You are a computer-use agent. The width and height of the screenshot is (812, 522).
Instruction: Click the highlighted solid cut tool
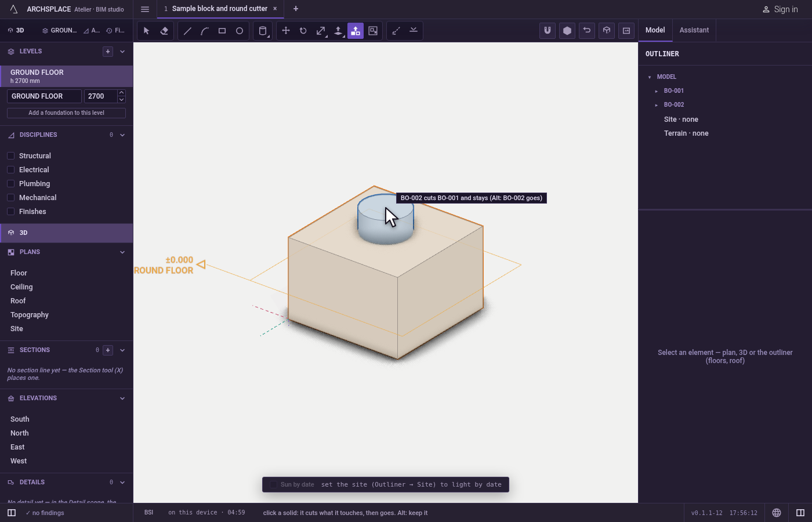pos(356,31)
